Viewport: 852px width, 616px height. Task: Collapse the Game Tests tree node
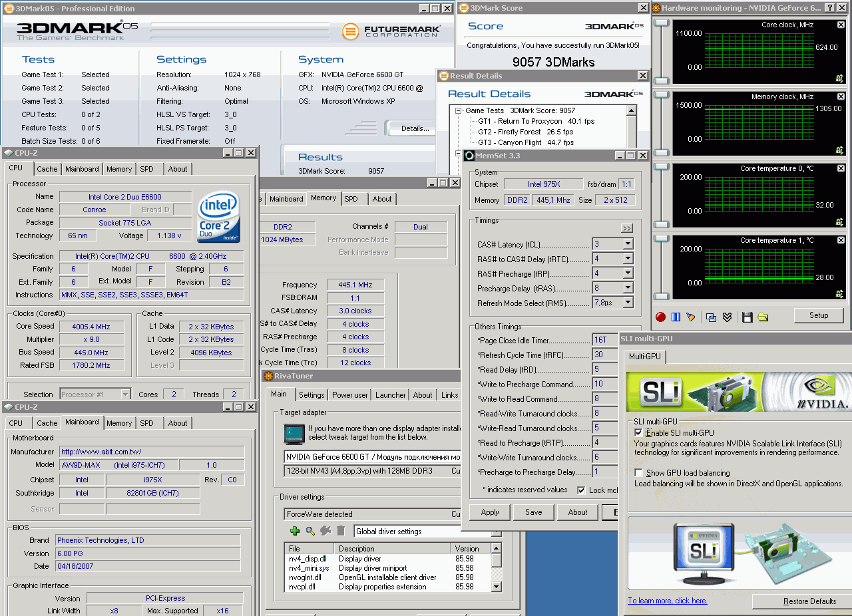[459, 111]
